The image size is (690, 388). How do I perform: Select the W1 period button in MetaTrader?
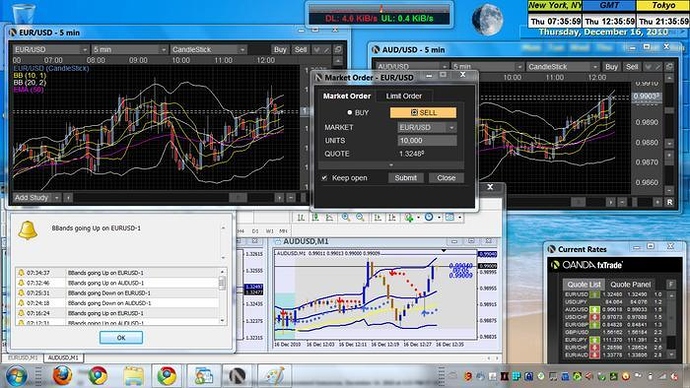click(x=269, y=231)
